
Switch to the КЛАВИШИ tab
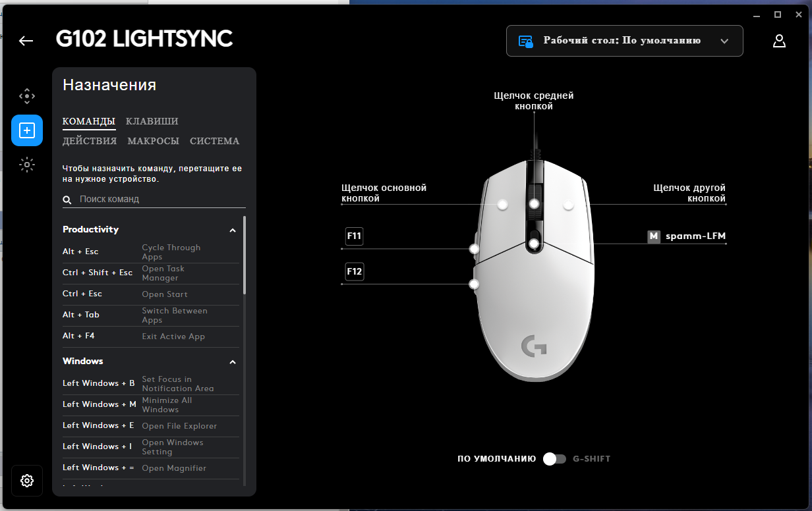pos(152,122)
